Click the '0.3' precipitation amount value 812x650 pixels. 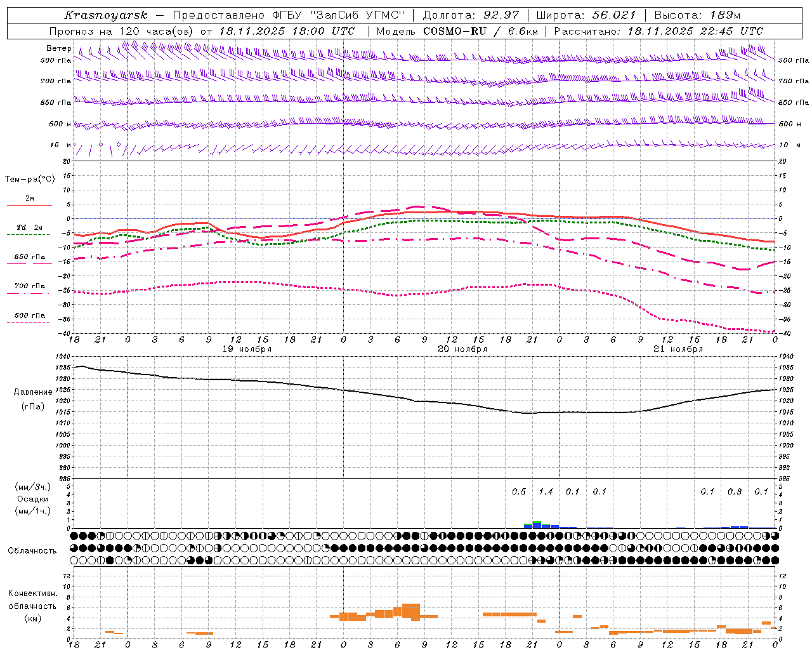(735, 492)
